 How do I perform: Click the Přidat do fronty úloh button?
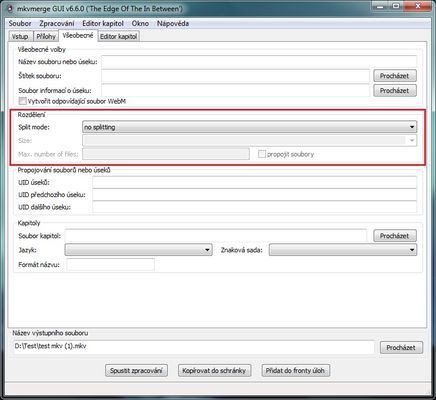pos(295,370)
